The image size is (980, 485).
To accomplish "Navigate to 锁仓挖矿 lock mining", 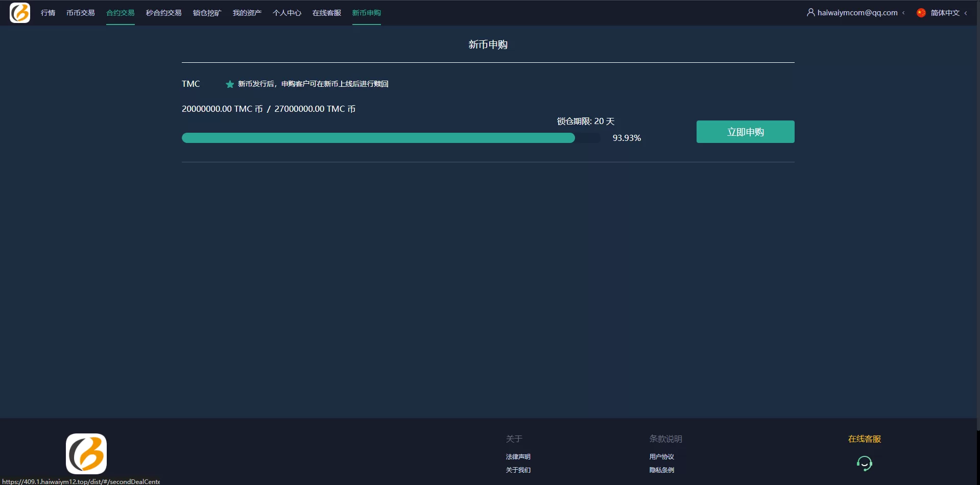I will click(x=207, y=13).
